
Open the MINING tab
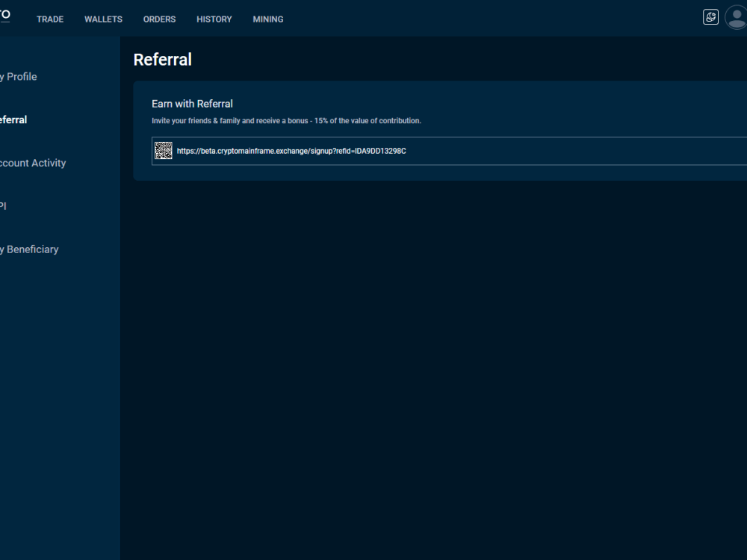(x=267, y=19)
